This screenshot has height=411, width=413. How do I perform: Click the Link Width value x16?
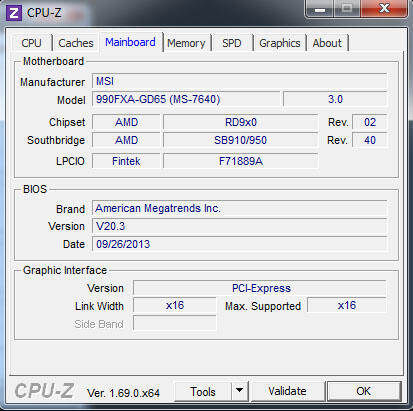[175, 305]
